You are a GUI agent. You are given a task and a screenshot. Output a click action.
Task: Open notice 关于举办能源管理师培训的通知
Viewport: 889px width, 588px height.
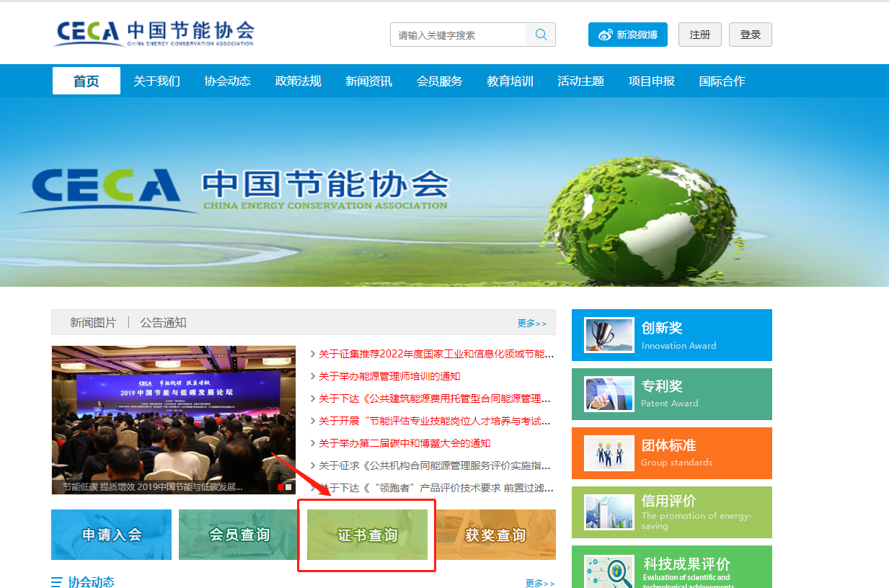(x=389, y=376)
